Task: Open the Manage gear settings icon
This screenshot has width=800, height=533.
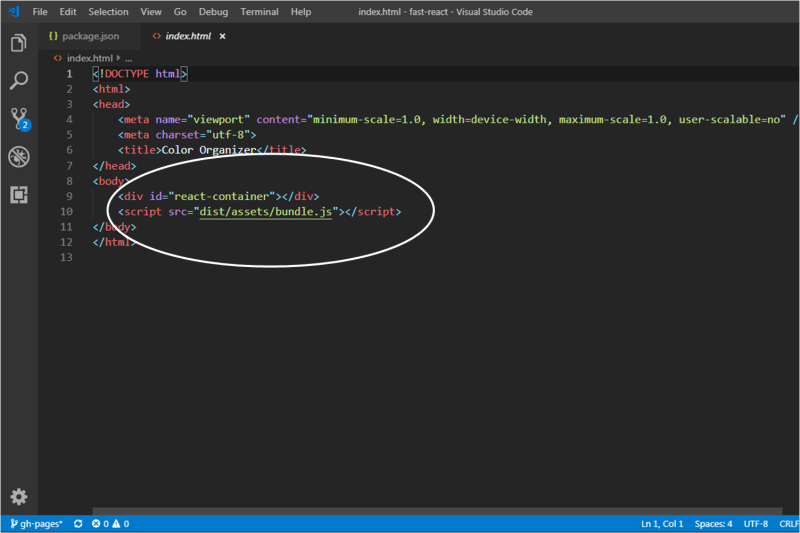Action: [x=19, y=496]
